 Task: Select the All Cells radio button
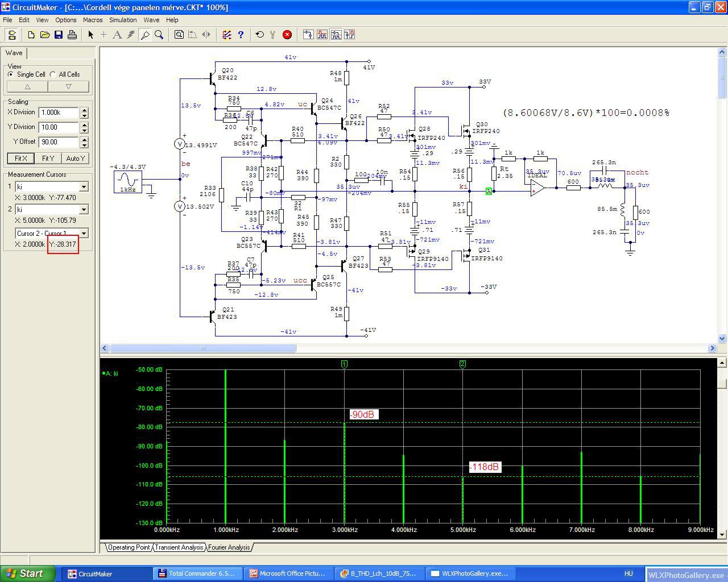click(53, 74)
